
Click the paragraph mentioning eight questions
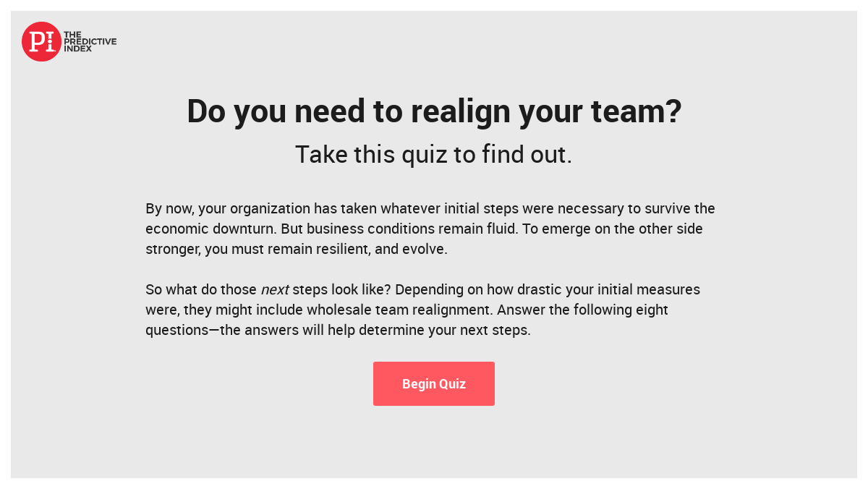click(422, 310)
